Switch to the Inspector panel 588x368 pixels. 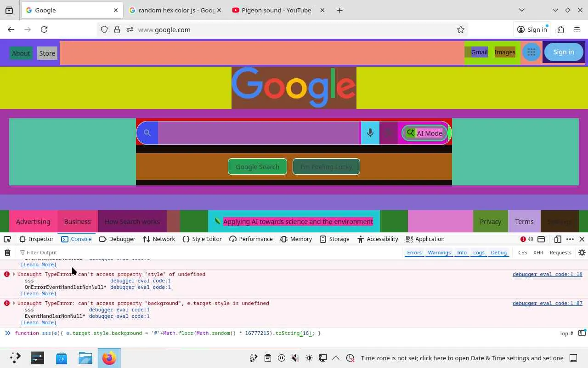pos(37,239)
